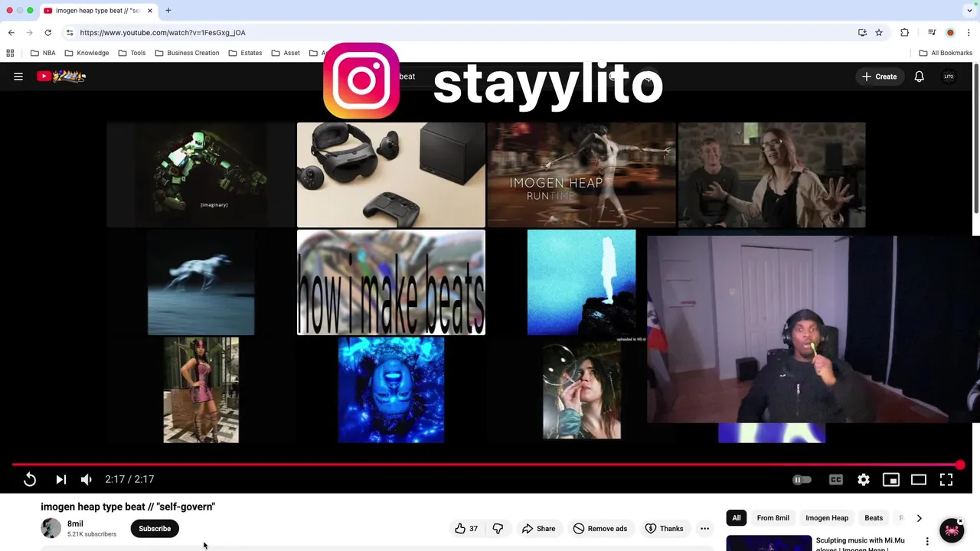This screenshot has width=980, height=551.
Task: Open options for the Sculpting music with Mi.Mu video
Action: click(x=927, y=541)
